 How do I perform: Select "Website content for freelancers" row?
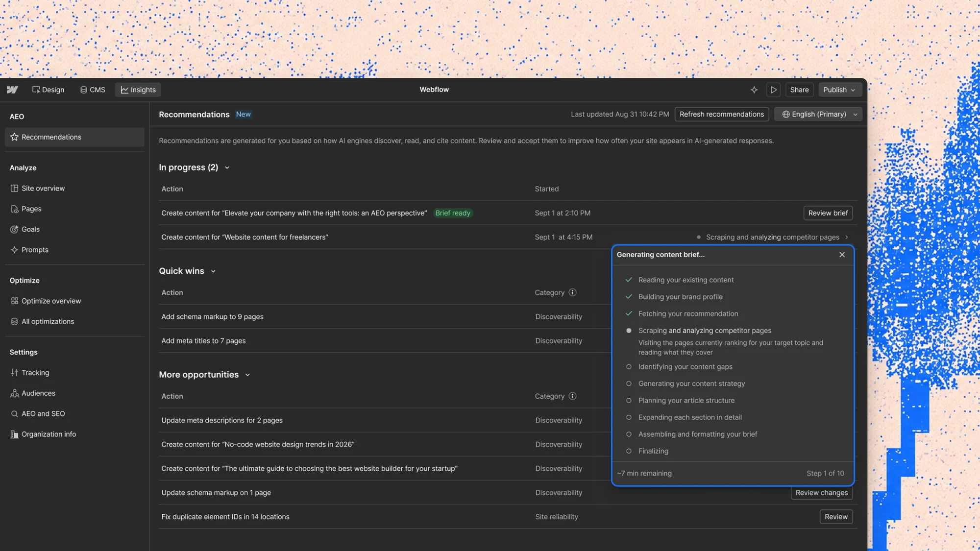(508, 237)
